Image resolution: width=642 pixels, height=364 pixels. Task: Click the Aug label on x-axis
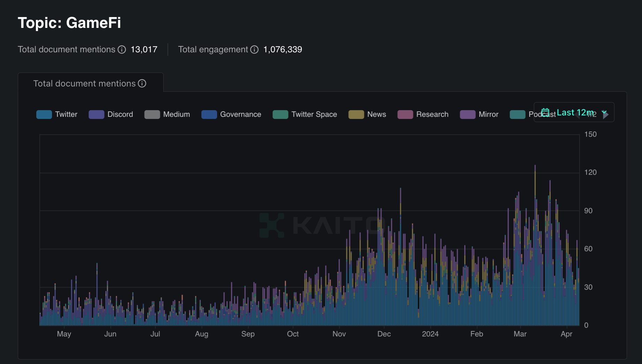point(202,334)
